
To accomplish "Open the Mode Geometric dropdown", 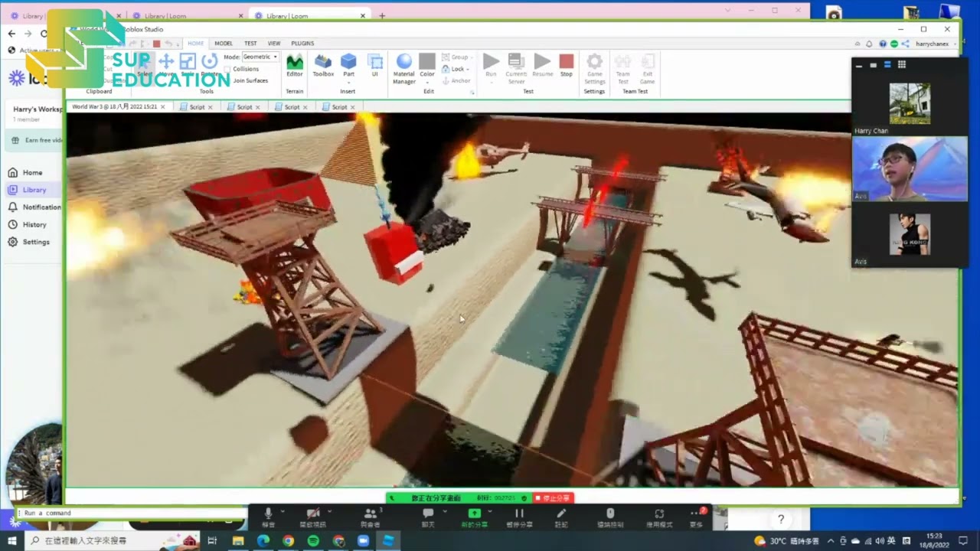I will coord(260,57).
